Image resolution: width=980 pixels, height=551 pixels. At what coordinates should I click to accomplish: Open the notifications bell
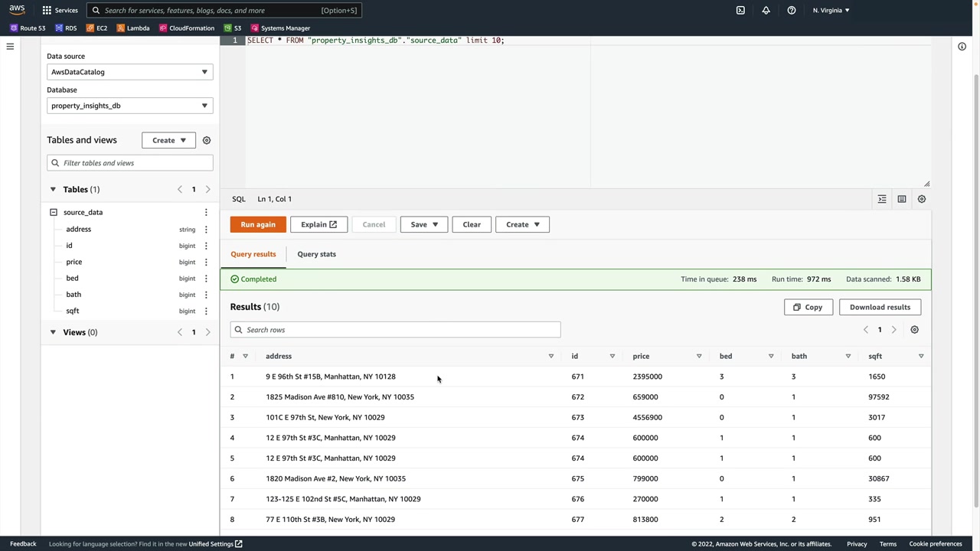tap(766, 10)
